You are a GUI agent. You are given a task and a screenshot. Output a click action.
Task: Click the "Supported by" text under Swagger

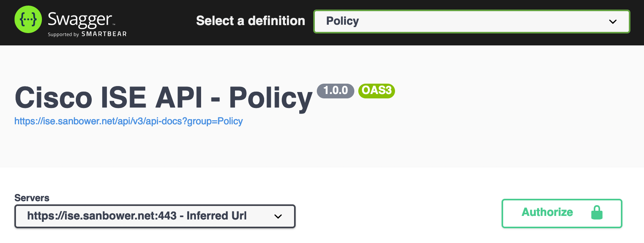pos(63,35)
